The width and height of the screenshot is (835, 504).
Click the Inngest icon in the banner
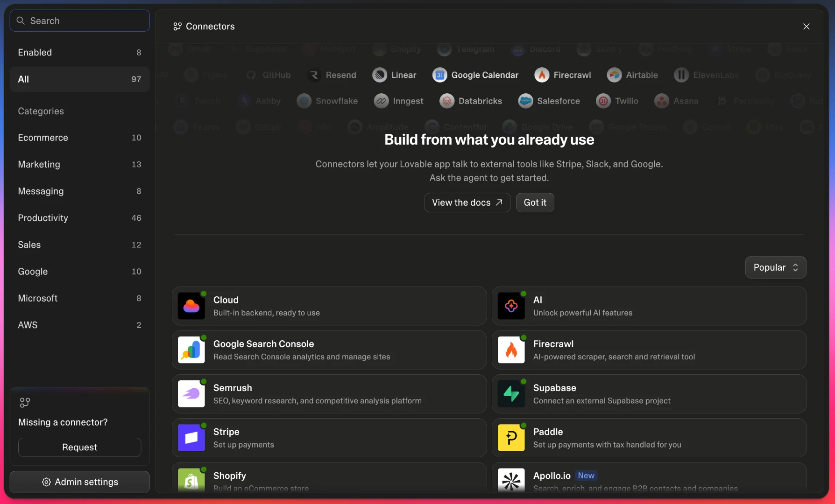pos(381,101)
